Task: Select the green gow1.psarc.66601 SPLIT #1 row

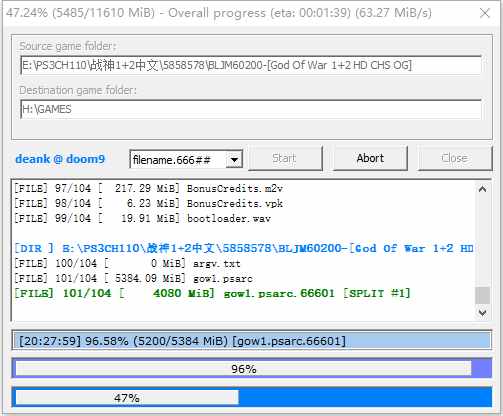Action: (x=212, y=293)
